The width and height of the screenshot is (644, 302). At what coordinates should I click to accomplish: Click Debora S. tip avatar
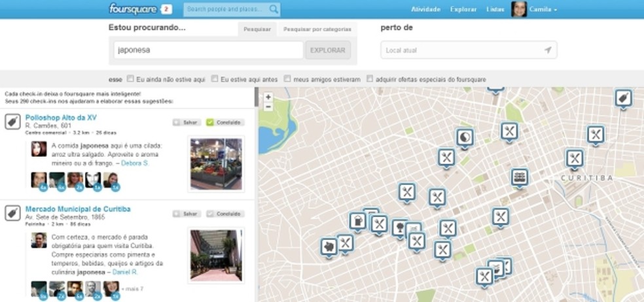(39, 149)
